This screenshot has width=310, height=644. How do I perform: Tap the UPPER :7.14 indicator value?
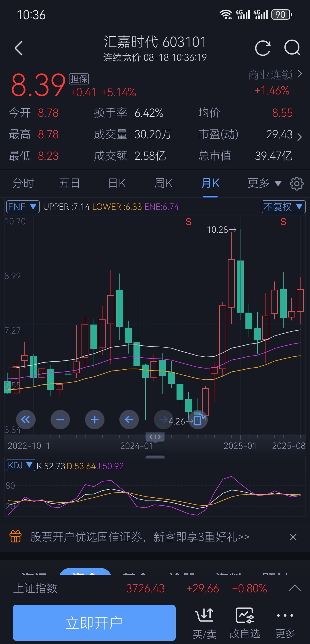(x=66, y=207)
